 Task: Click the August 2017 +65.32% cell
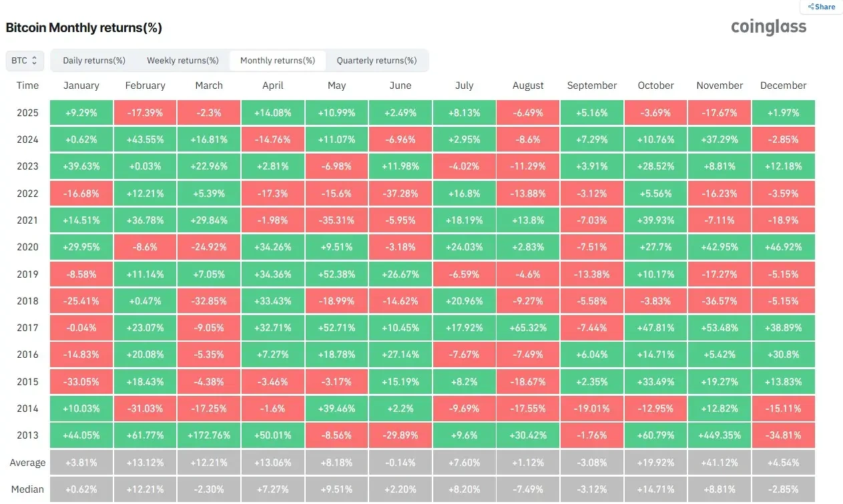(x=528, y=328)
